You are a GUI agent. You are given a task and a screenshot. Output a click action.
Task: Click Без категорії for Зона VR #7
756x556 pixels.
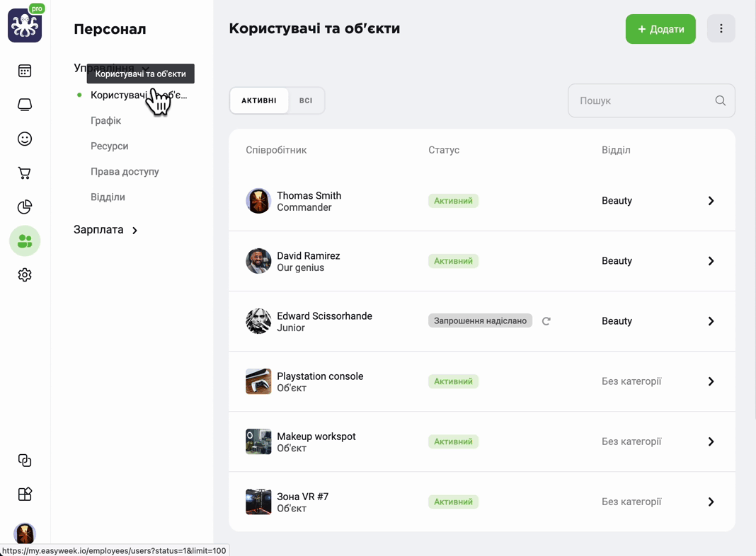631,502
